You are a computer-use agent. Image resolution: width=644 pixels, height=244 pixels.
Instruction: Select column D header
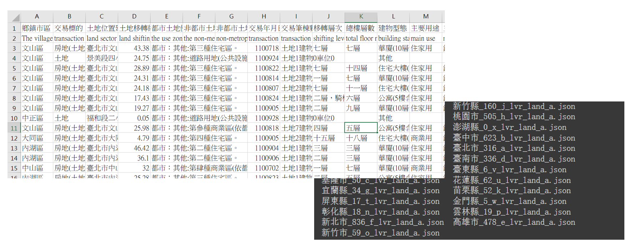134,16
